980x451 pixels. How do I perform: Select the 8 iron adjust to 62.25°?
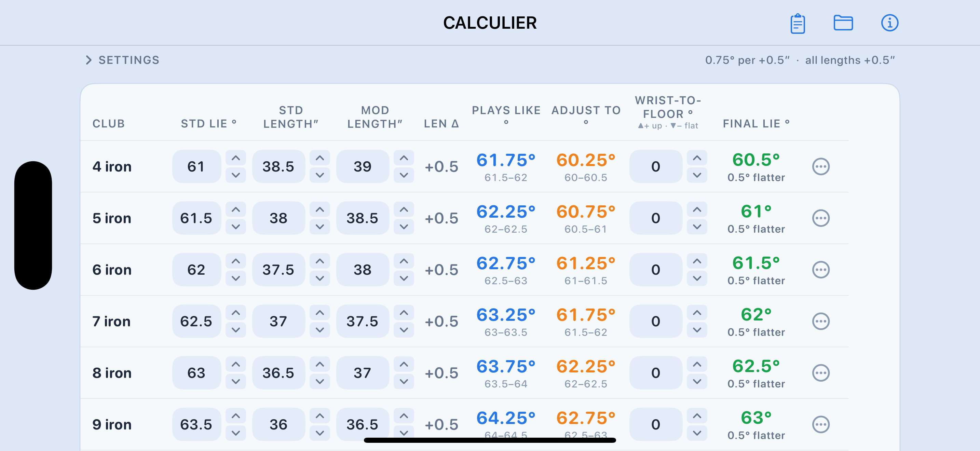[586, 367]
